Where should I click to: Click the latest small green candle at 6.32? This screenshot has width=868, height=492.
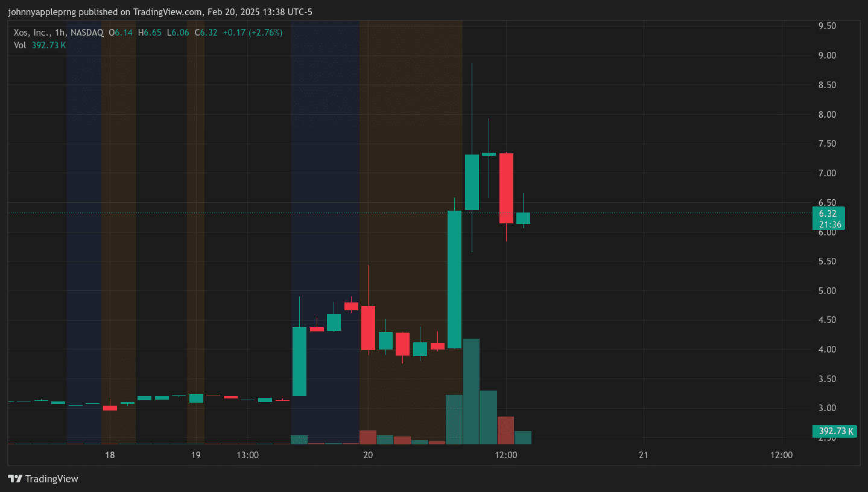tap(523, 218)
